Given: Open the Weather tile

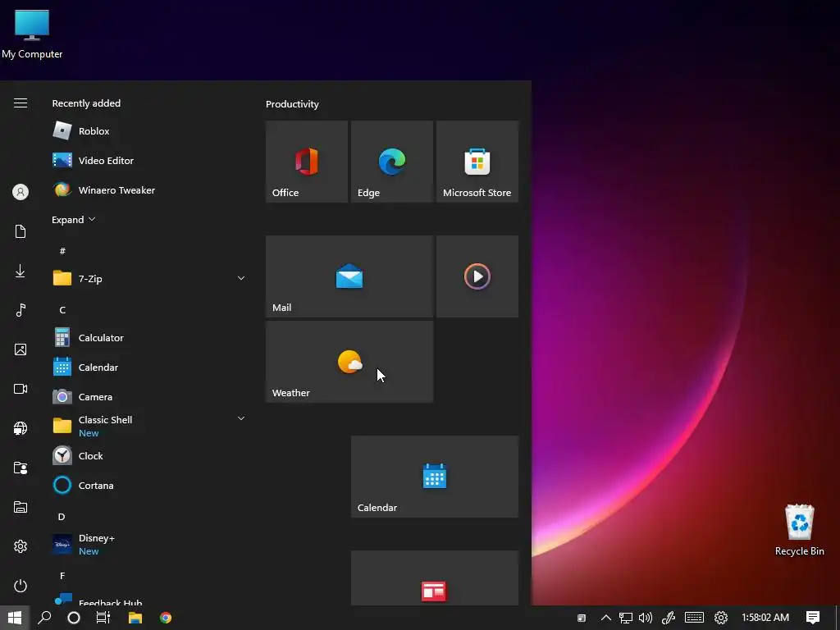Looking at the screenshot, I should click(349, 362).
